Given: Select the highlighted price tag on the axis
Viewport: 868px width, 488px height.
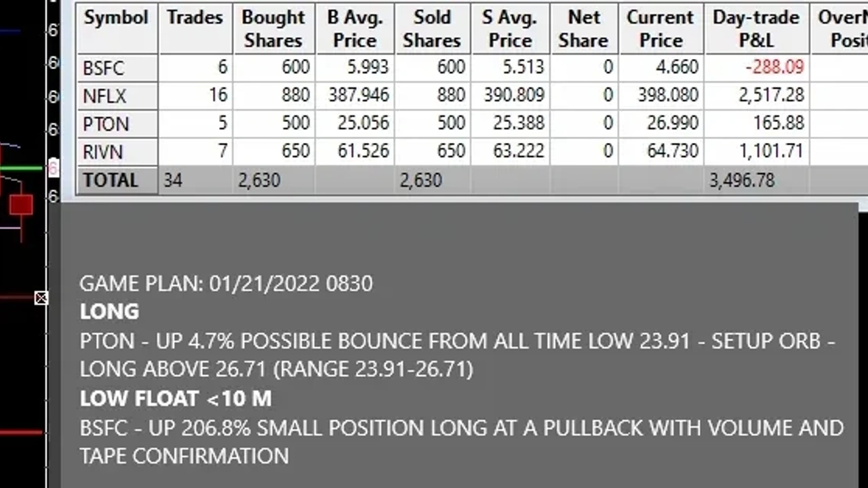Looking at the screenshot, I should (53, 167).
